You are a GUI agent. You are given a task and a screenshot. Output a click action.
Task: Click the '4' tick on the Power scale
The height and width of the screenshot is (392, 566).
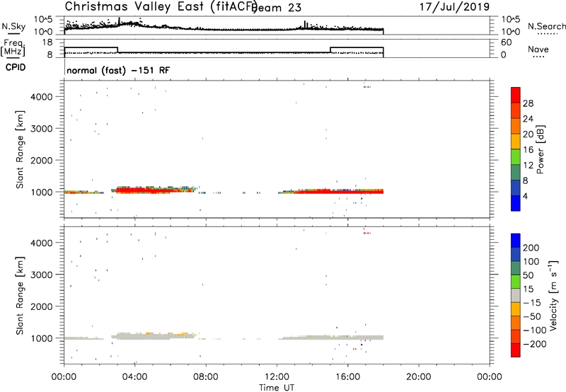pos(525,196)
